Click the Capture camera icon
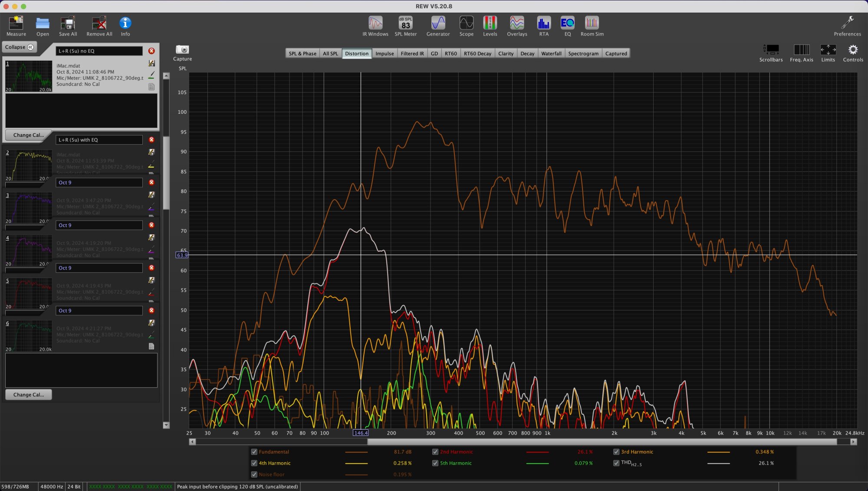868x491 pixels. (x=182, y=50)
